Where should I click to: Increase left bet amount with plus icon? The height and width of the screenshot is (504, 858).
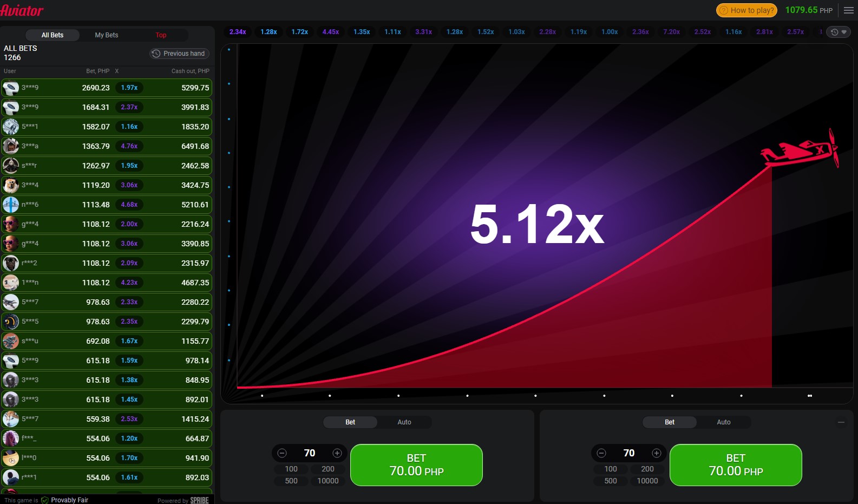[x=337, y=453]
